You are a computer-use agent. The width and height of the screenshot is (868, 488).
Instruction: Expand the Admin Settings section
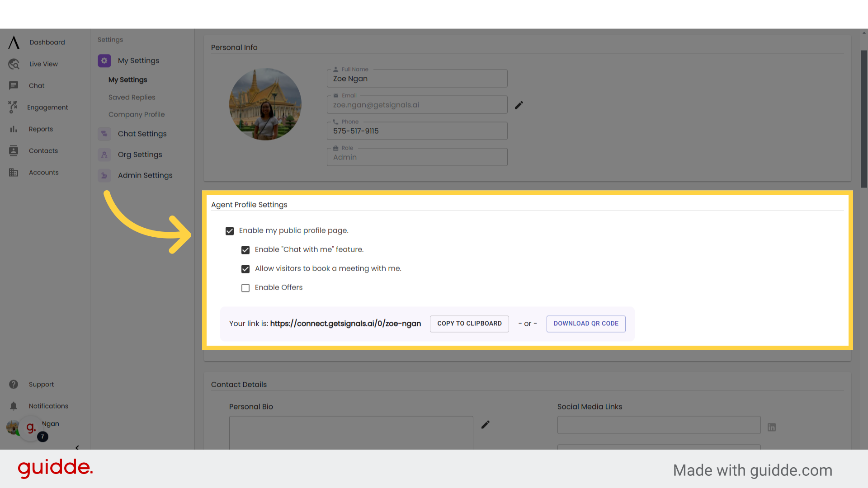click(x=145, y=175)
